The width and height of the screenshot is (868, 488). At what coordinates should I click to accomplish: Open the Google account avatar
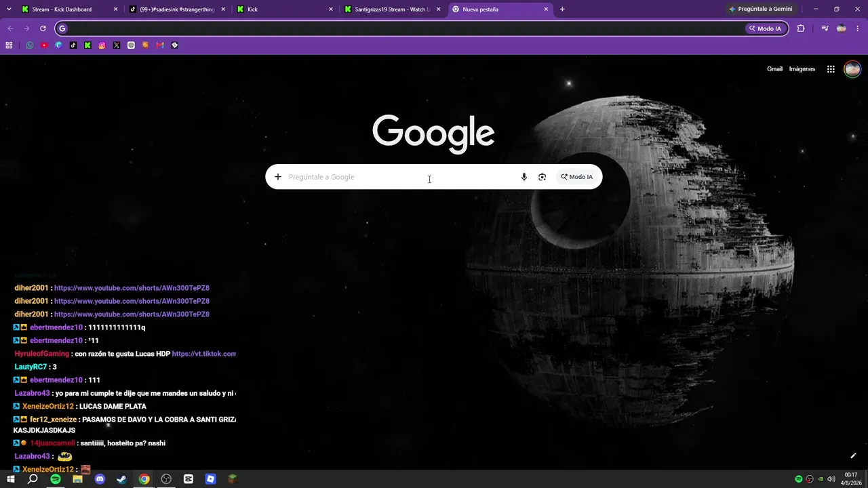coord(852,69)
